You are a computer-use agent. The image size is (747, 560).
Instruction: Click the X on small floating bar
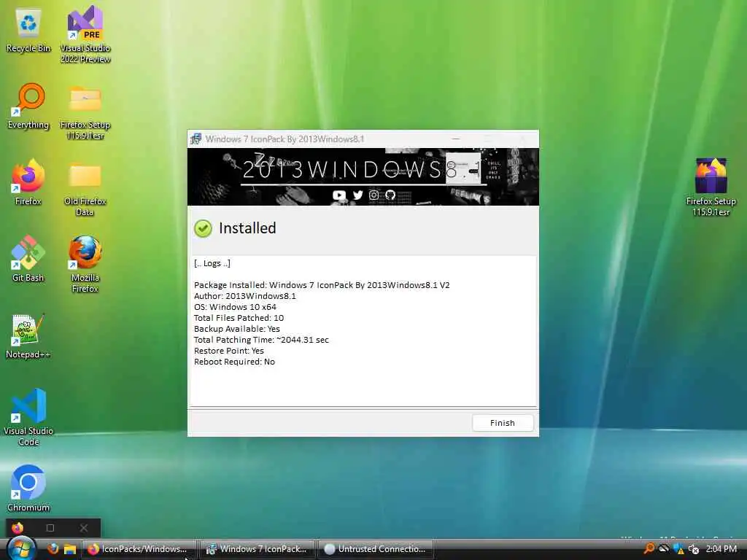84,528
